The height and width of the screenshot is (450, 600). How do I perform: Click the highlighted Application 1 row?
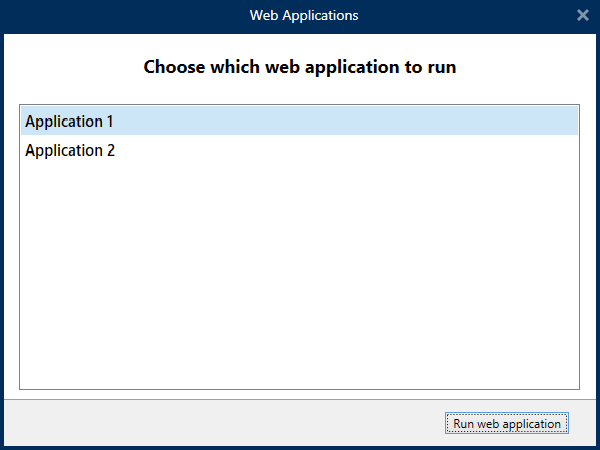[200, 121]
